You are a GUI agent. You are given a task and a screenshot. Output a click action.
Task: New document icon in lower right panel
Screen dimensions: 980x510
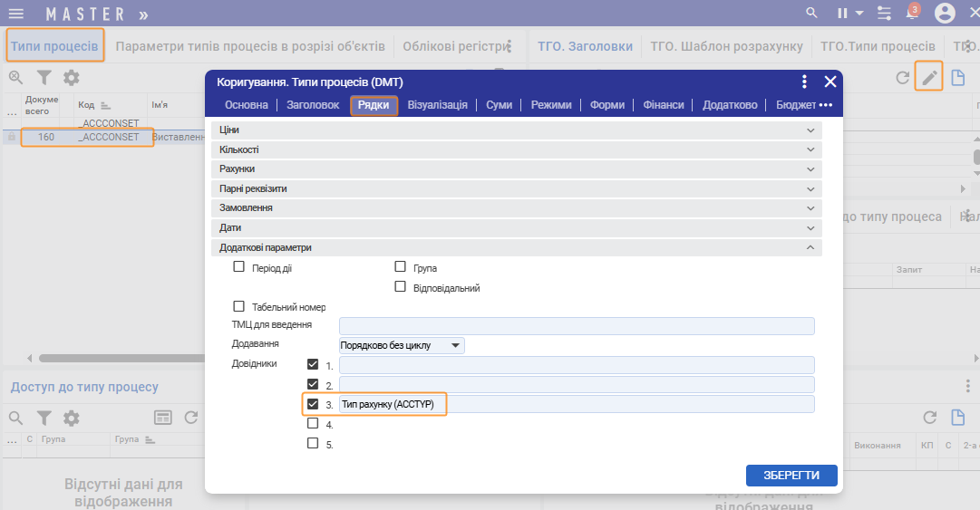pos(957,417)
